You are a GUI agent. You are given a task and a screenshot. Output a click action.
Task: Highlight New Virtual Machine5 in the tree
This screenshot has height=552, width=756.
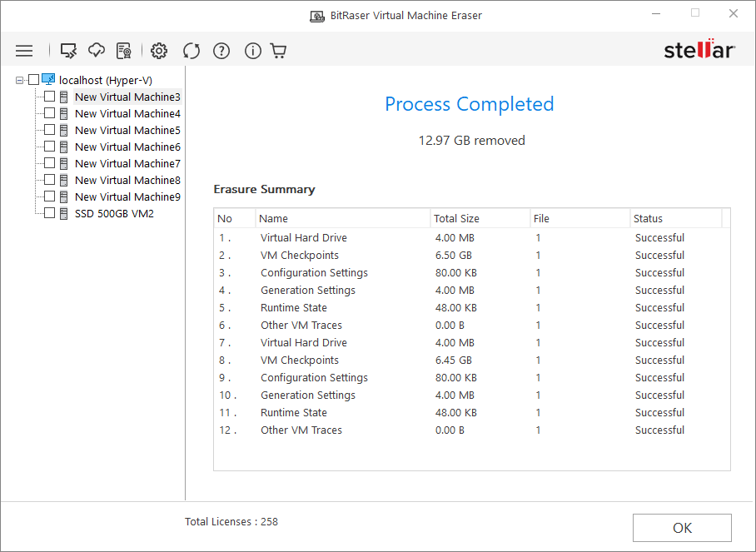pos(127,130)
